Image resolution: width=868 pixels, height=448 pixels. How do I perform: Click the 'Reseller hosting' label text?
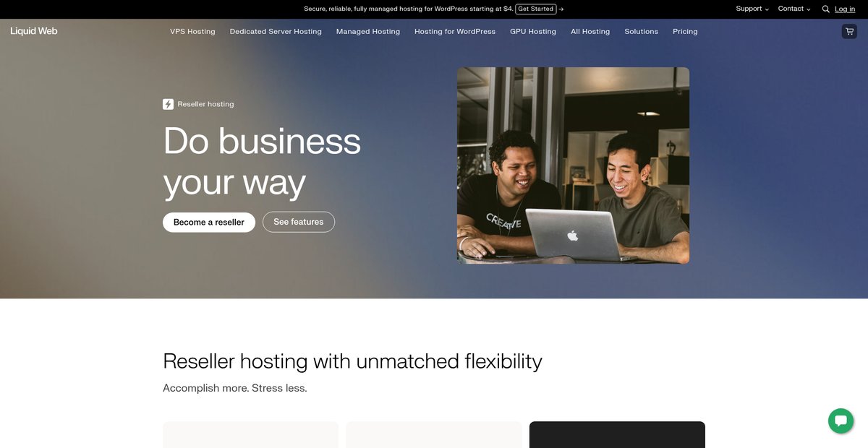click(205, 104)
